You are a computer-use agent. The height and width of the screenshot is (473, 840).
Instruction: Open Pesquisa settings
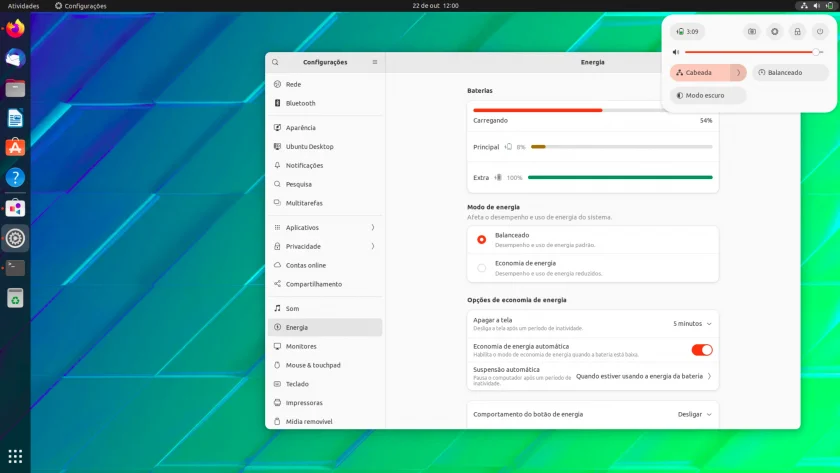click(x=325, y=184)
